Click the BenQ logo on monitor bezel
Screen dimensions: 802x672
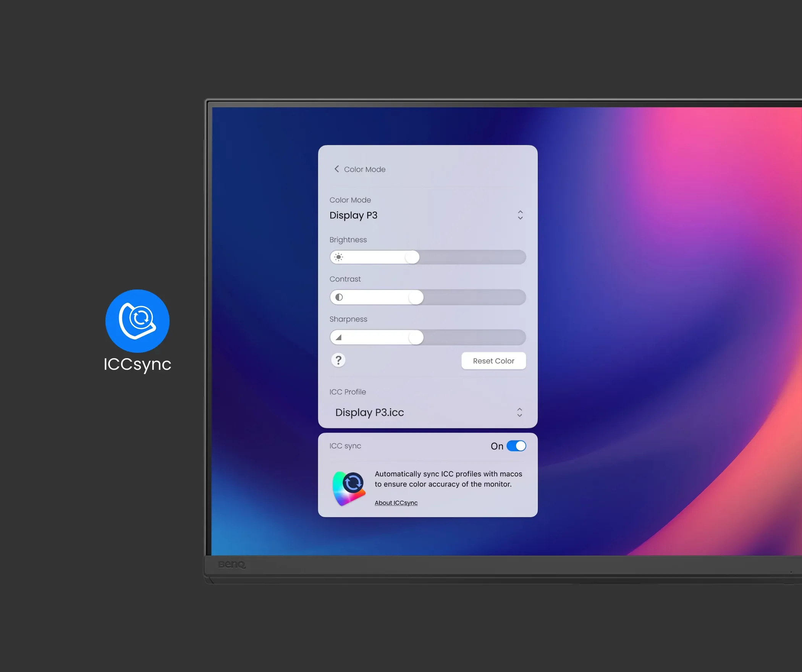[232, 564]
